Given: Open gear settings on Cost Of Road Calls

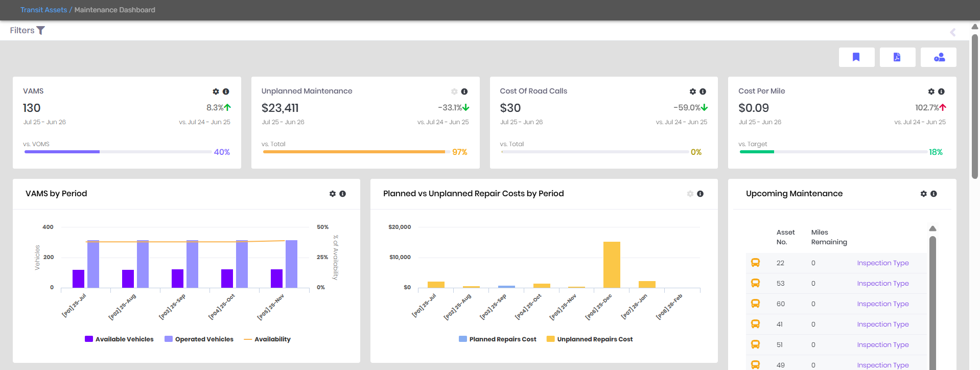Looking at the screenshot, I should (x=692, y=91).
